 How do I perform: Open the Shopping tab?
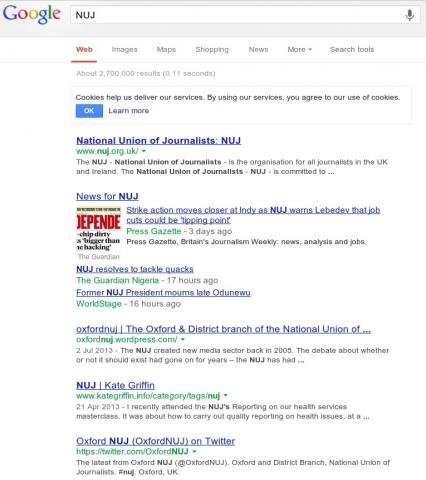tap(212, 49)
